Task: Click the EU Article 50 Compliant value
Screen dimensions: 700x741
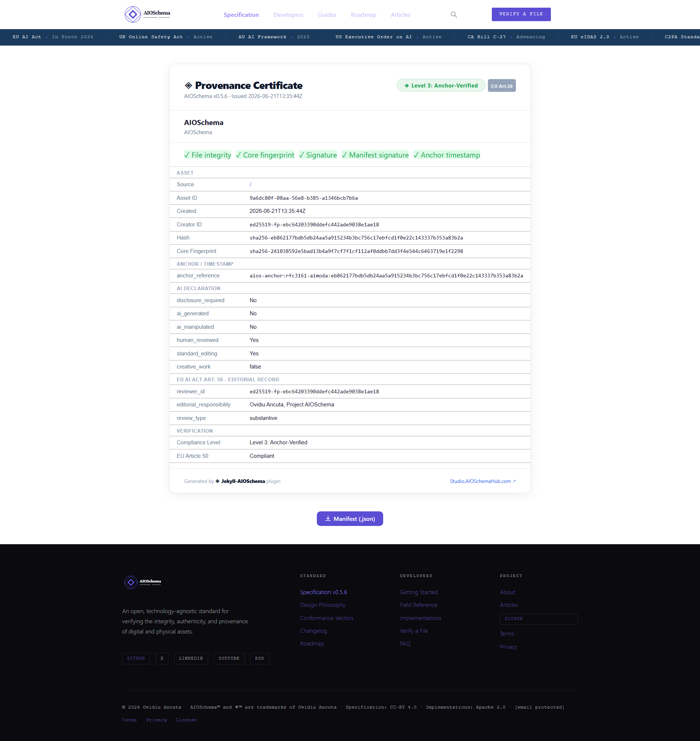Action: point(262,456)
